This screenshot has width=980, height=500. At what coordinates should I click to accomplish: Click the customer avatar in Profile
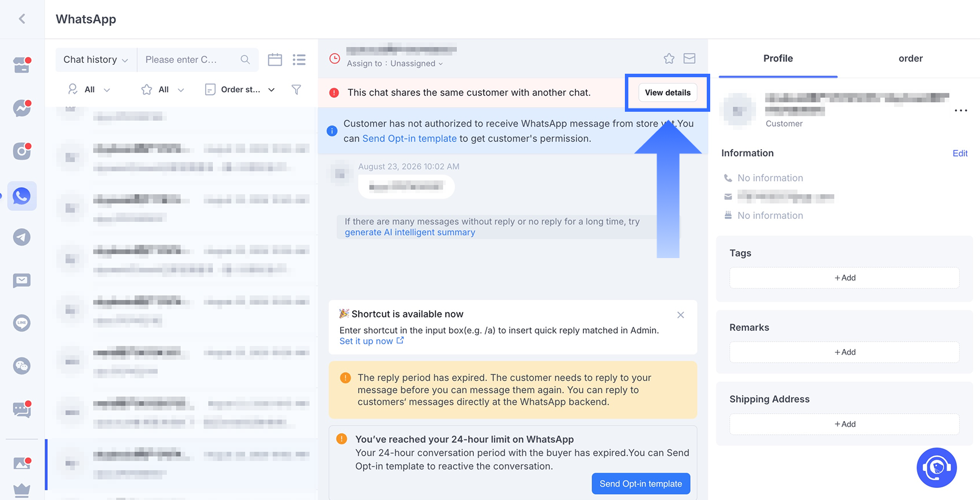point(740,111)
